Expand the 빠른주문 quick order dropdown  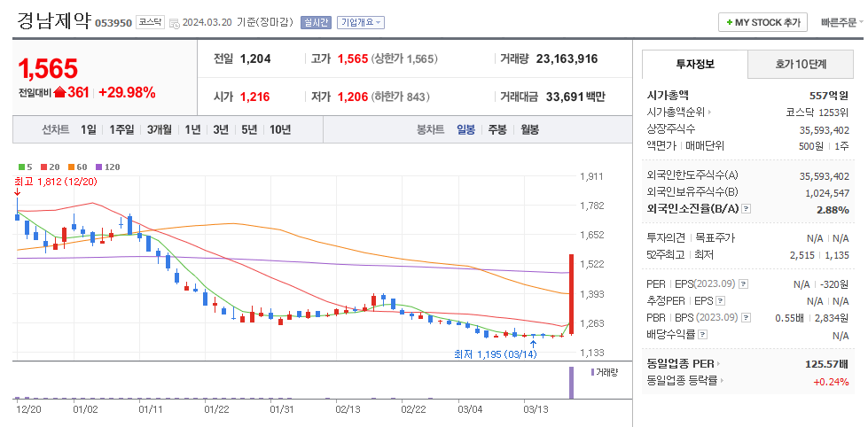tap(842, 23)
